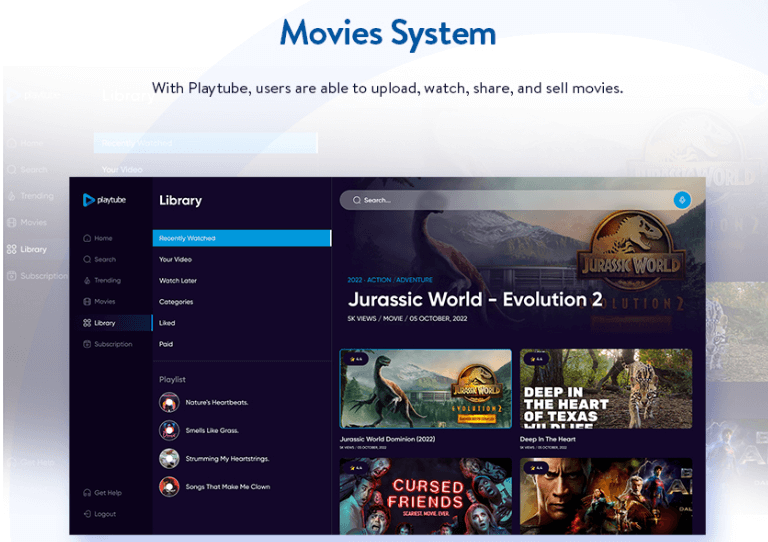The height and width of the screenshot is (542, 768).
Task: Open Paid videos list
Action: tap(166, 344)
